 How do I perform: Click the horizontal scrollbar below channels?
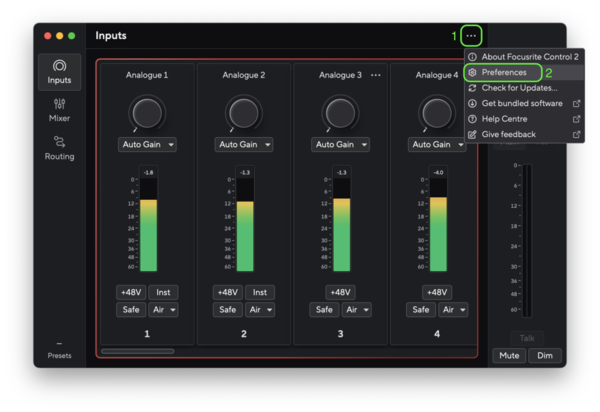pos(137,351)
